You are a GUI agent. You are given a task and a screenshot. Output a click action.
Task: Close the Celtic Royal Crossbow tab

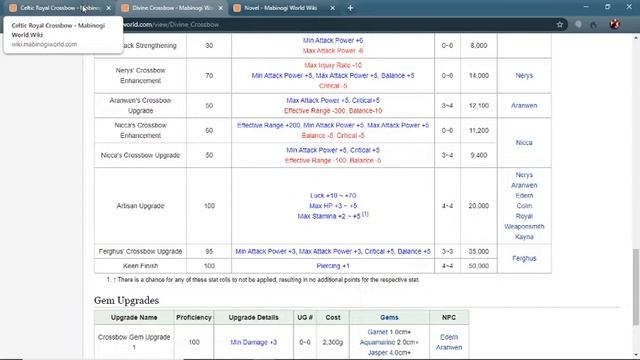click(x=109, y=8)
